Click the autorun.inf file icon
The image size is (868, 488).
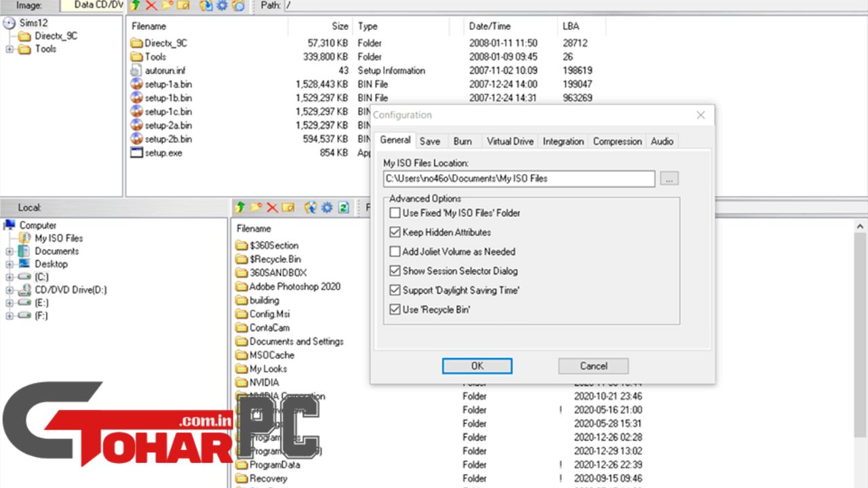tap(136, 70)
